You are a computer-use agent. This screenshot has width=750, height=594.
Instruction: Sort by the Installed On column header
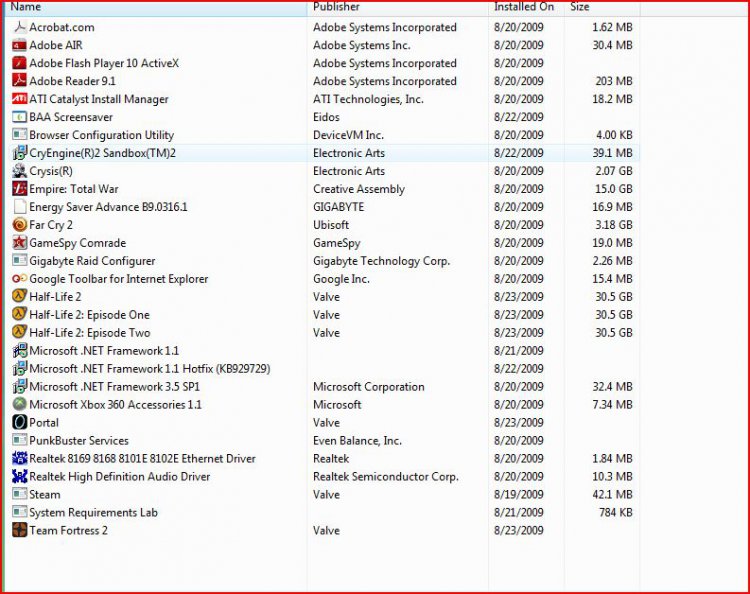tap(526, 7)
